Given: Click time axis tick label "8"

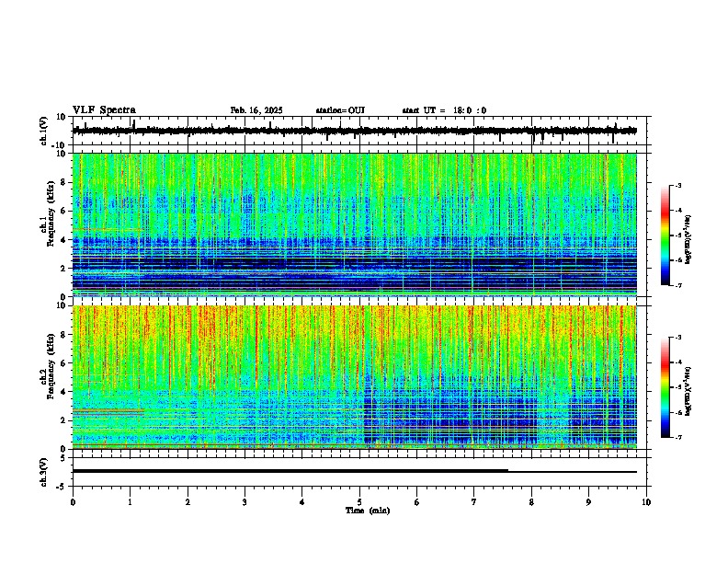Looking at the screenshot, I should tap(531, 502).
